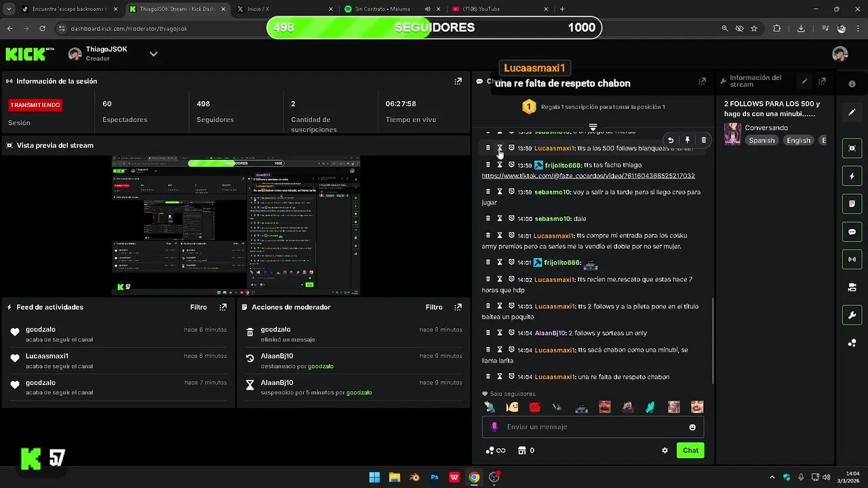Open the broadcast signal sidebar icon
868x488 pixels.
(x=852, y=259)
